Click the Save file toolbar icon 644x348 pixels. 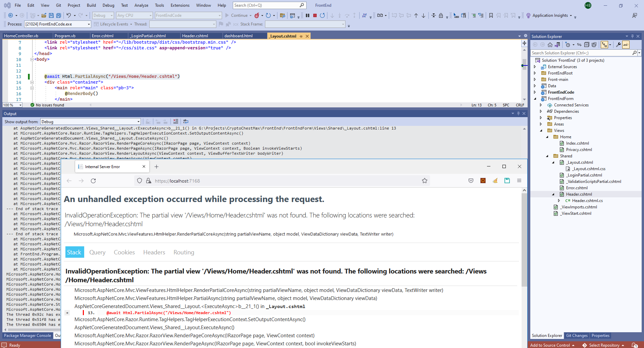pos(51,15)
